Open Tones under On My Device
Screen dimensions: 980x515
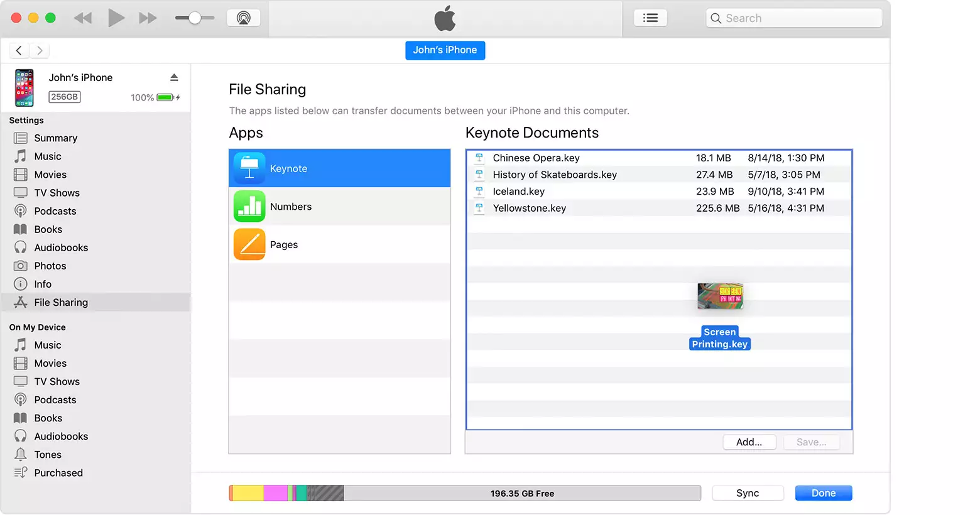(48, 455)
